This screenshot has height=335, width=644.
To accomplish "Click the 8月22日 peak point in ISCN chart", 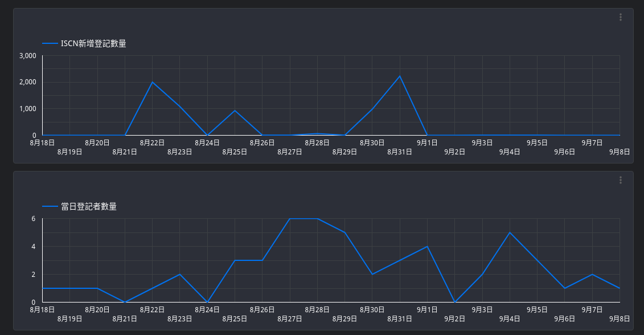I will [153, 82].
